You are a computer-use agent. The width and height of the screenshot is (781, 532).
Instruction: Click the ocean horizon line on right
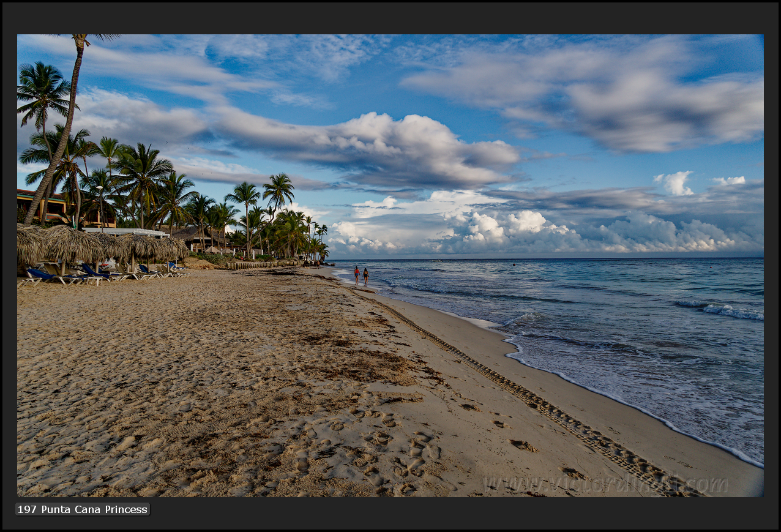(612, 258)
